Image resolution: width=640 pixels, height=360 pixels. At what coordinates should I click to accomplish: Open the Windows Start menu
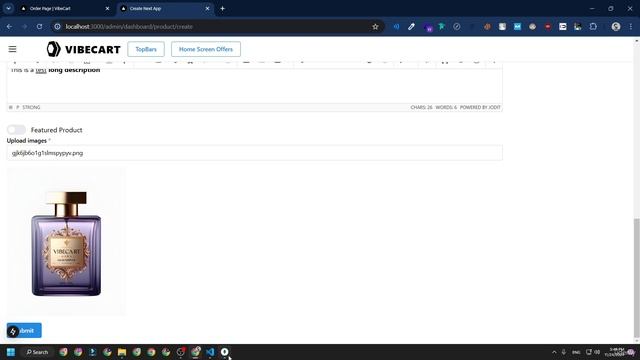tap(11, 352)
